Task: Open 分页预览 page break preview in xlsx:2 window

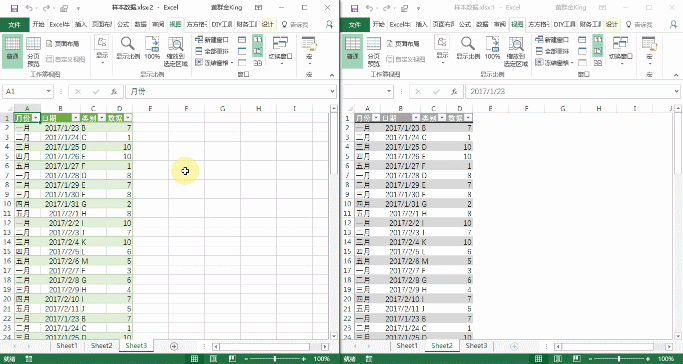Action: [x=34, y=51]
